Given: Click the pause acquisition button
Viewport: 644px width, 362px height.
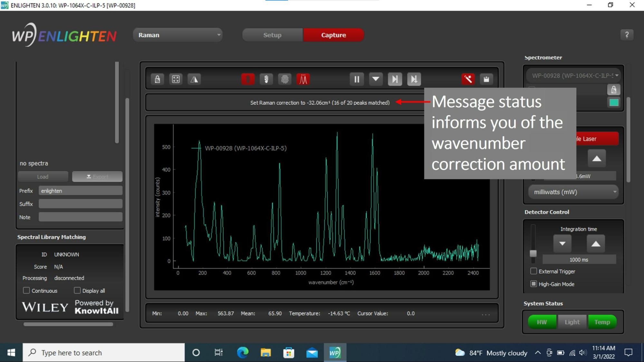Looking at the screenshot, I should click(x=357, y=79).
